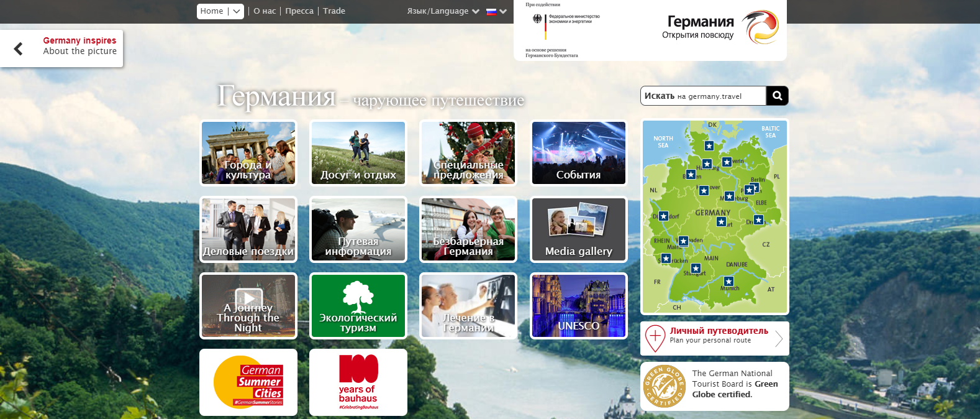Expand the Home dropdown arrow
The width and height of the screenshot is (980, 419).
(237, 11)
